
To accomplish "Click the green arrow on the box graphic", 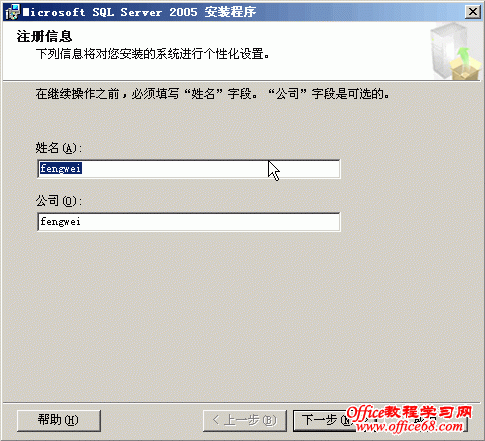I will point(464,55).
